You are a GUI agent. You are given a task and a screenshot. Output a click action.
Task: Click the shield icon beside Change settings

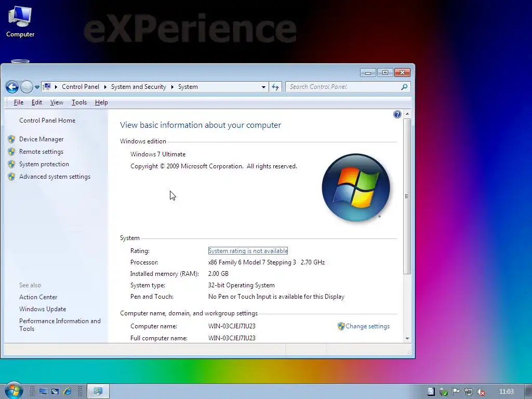click(341, 326)
